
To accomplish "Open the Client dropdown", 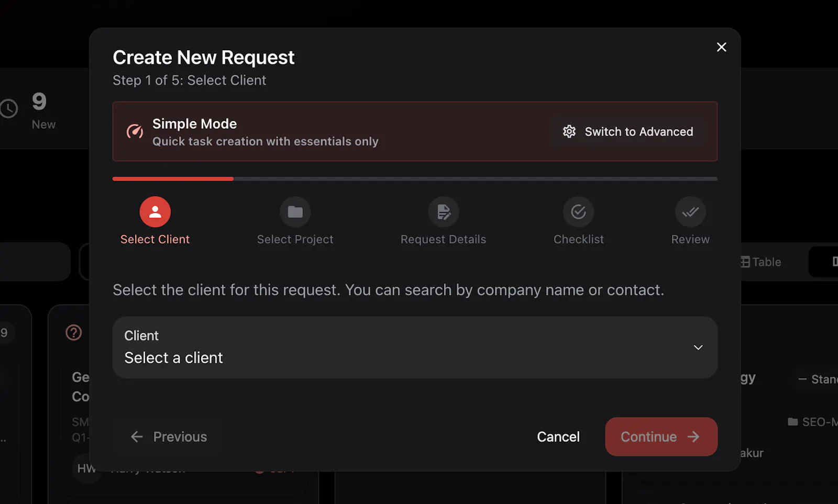I will 415,348.
